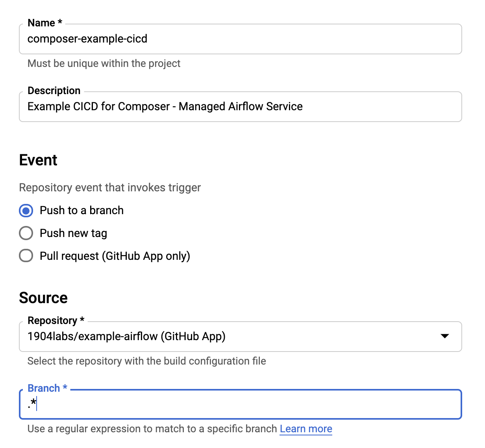Click the "Event" section heading
This screenshot has width=485, height=448.
click(38, 160)
